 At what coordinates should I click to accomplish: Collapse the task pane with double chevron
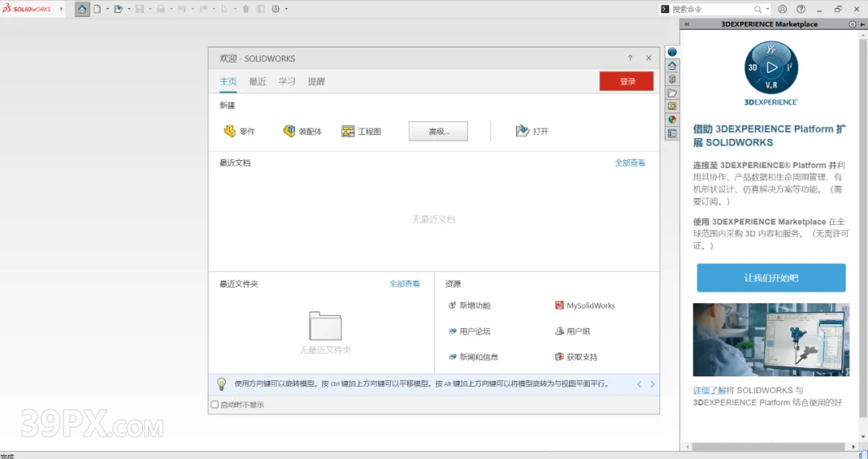[687, 24]
